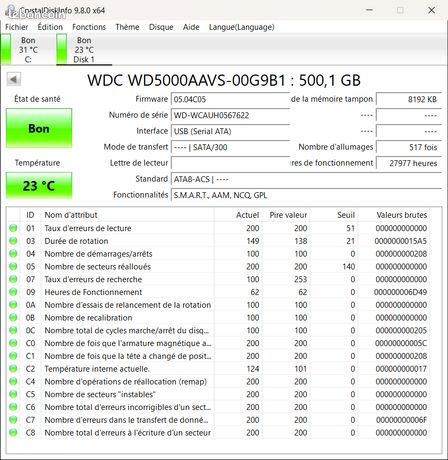This screenshot has height=460, width=448.
Task: Click the green status dot for attribute 01
Action: 13,228
